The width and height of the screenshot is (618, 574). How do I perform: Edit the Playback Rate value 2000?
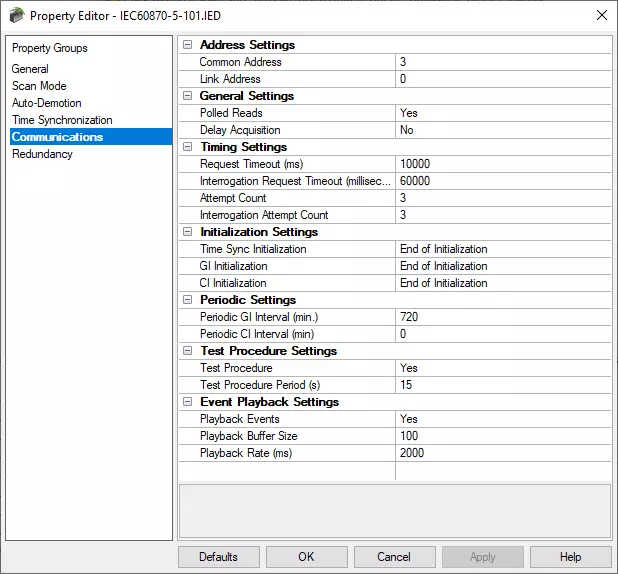coord(503,453)
